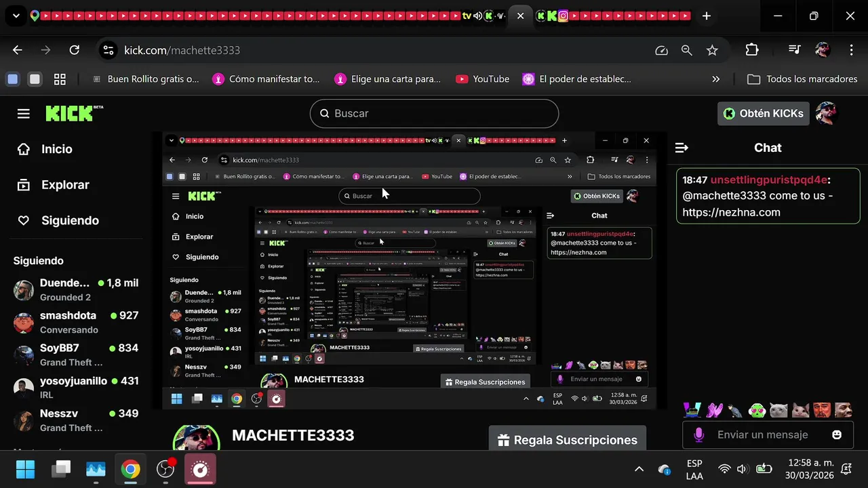Screen dimensions: 868x488
Task: Insert the purple clapping hands emote
Action: pyautogui.click(x=714, y=409)
